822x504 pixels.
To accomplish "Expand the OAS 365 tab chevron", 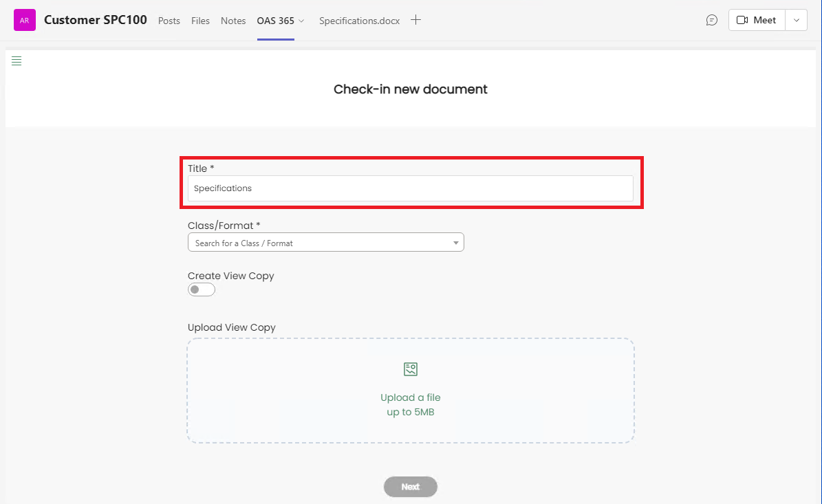I will [x=301, y=21].
